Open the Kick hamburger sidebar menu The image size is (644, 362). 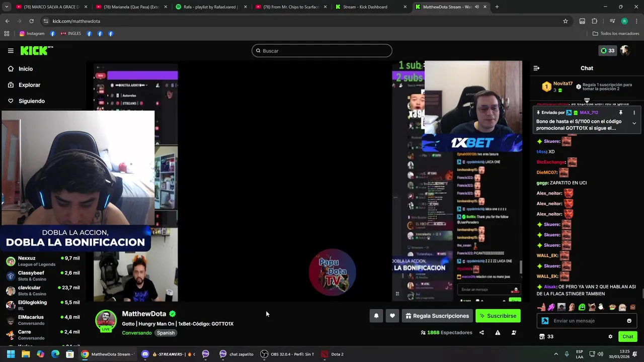[x=11, y=51]
